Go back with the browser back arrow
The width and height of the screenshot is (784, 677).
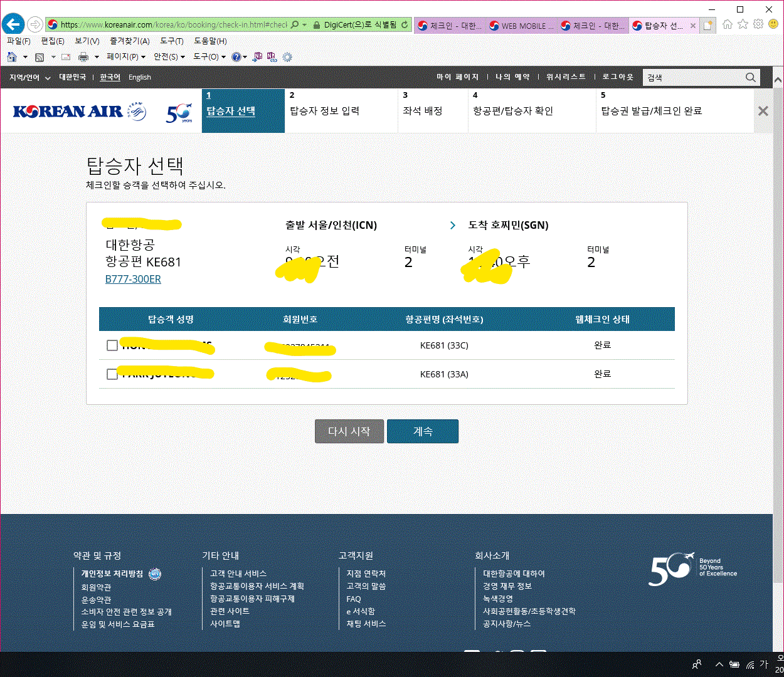(13, 24)
